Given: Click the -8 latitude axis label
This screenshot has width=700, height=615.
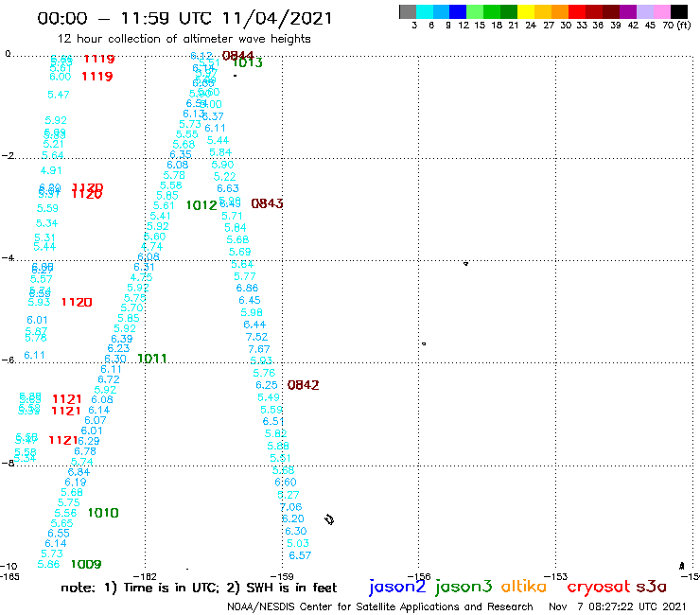Looking at the screenshot, I should point(8,463).
